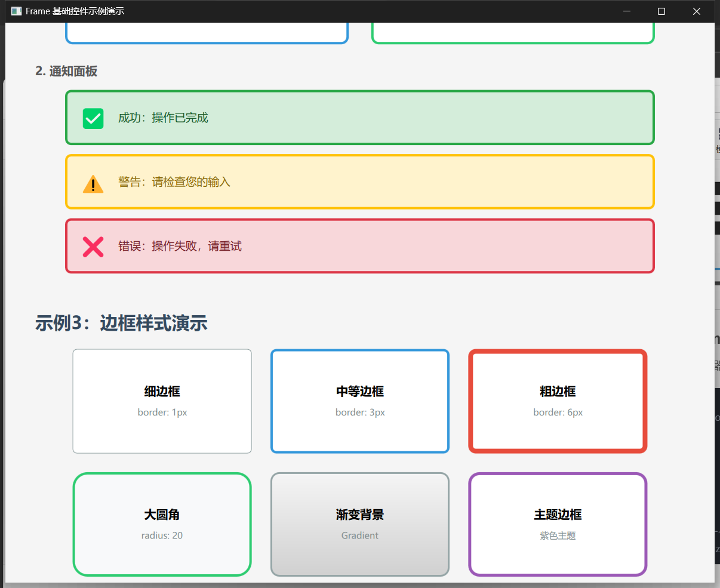This screenshot has width=720, height=588.
Task: Click the green checkmark success icon
Action: tap(93, 118)
